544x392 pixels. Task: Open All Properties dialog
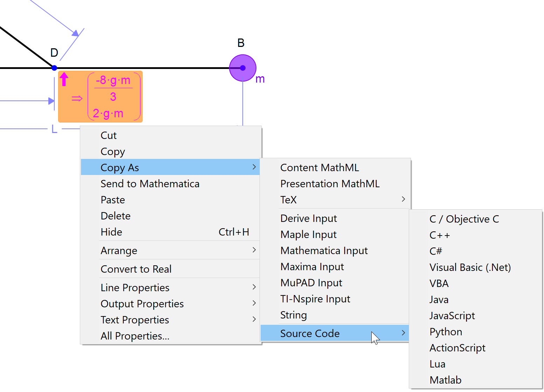click(135, 336)
